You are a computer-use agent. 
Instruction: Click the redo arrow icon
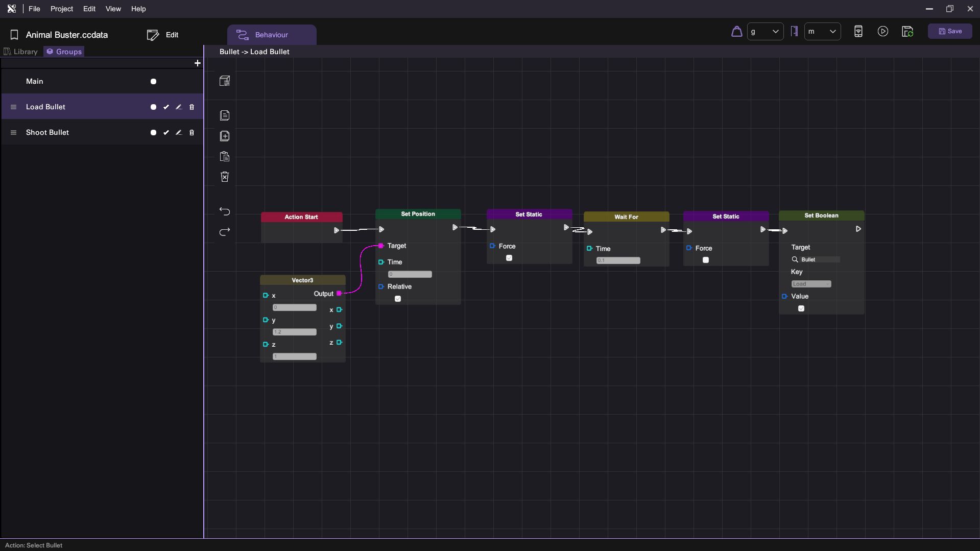tap(225, 232)
